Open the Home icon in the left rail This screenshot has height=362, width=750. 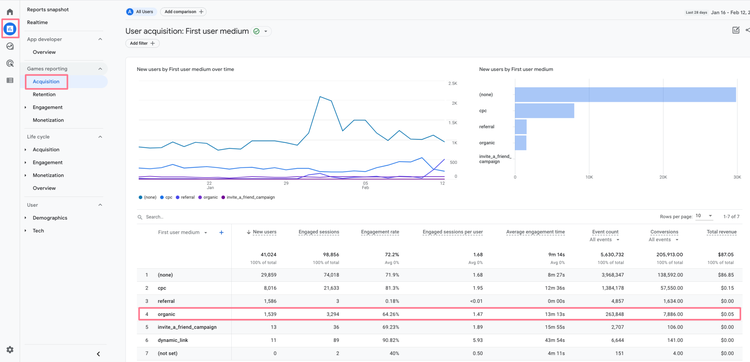click(x=10, y=11)
